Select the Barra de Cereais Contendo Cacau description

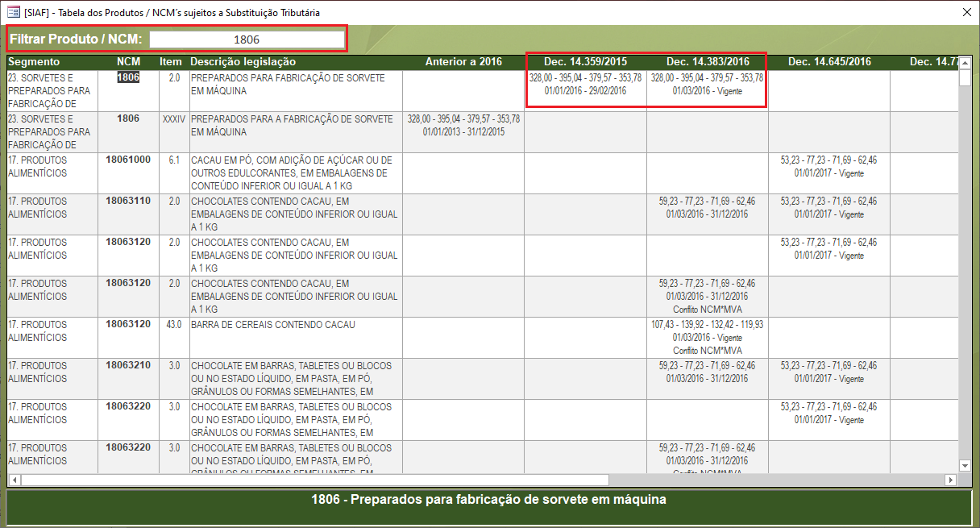272,325
